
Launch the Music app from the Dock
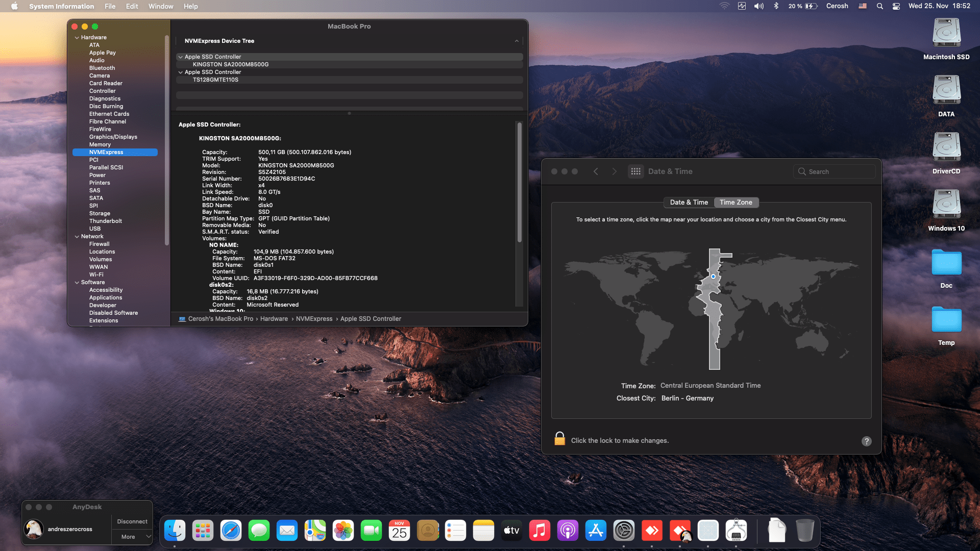[x=540, y=530]
